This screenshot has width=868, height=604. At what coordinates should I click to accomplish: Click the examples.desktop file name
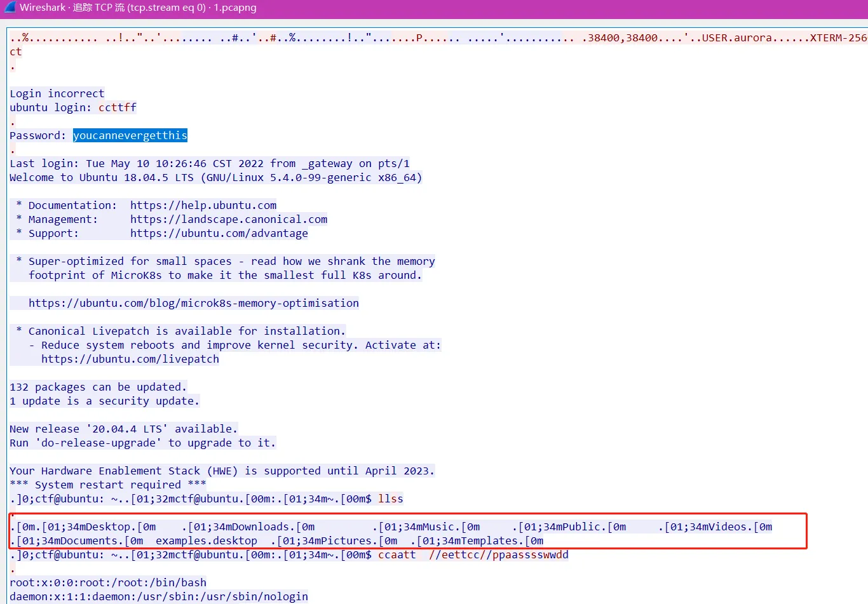coord(206,540)
